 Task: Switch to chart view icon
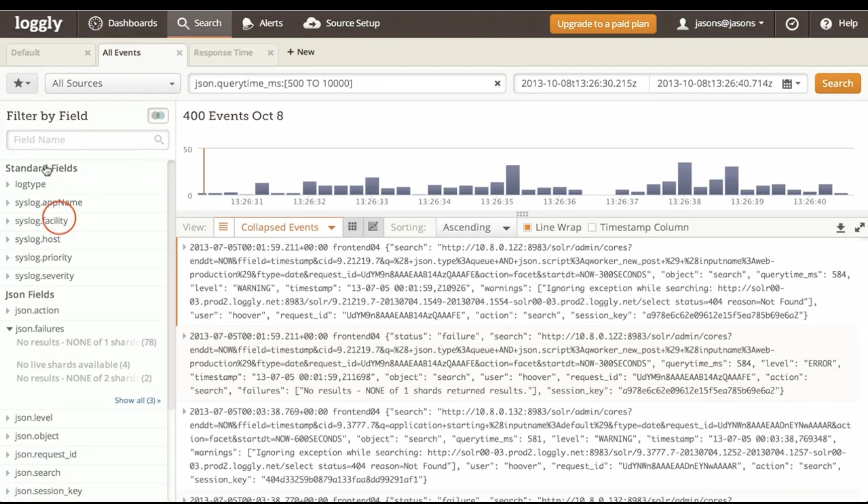tap(373, 227)
